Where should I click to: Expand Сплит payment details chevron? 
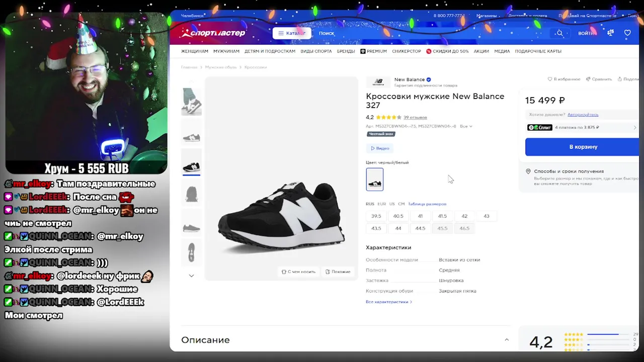(635, 128)
